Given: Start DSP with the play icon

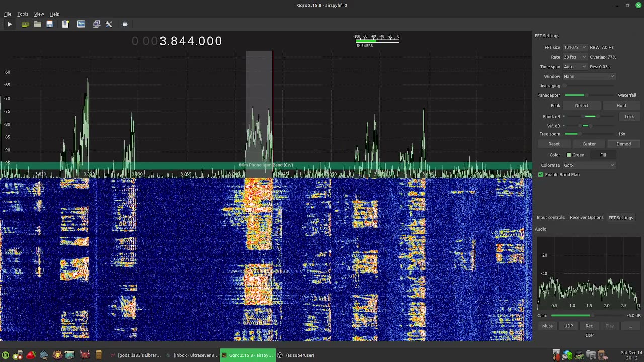Looking at the screenshot, I should coord(10,24).
